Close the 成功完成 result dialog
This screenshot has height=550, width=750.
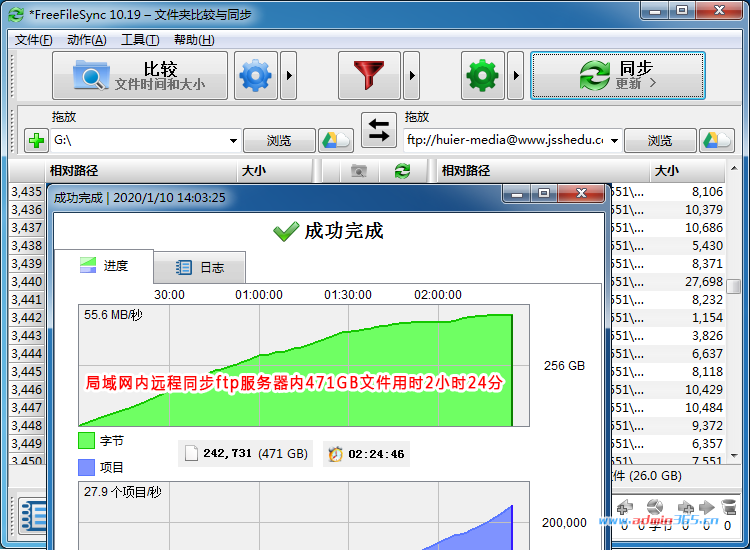pyautogui.click(x=581, y=194)
